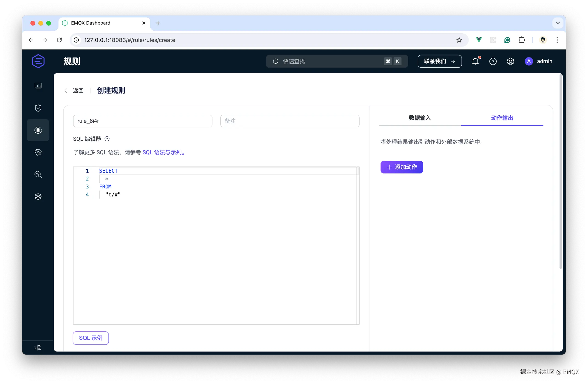Open the extensions layers sidebar icon
The height and width of the screenshot is (384, 588).
(38, 196)
